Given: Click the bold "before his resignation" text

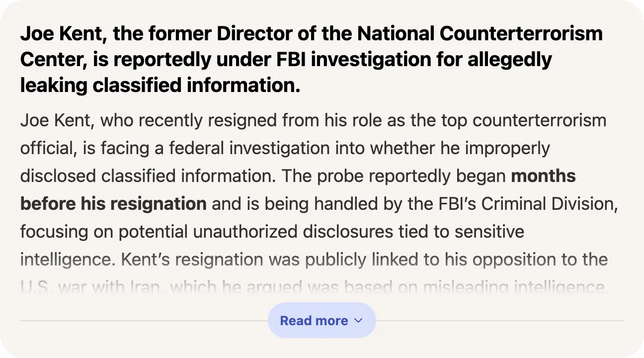Looking at the screenshot, I should (x=113, y=204).
